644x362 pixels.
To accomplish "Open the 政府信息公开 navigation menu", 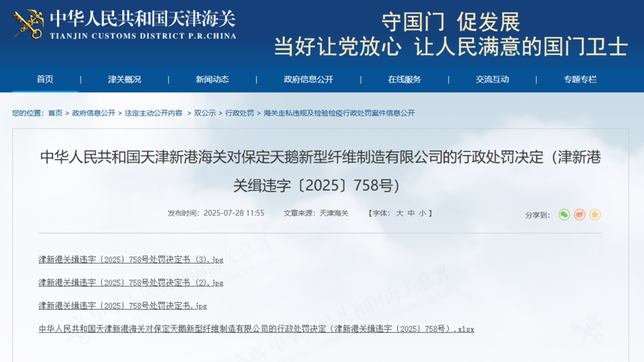I will (x=309, y=79).
